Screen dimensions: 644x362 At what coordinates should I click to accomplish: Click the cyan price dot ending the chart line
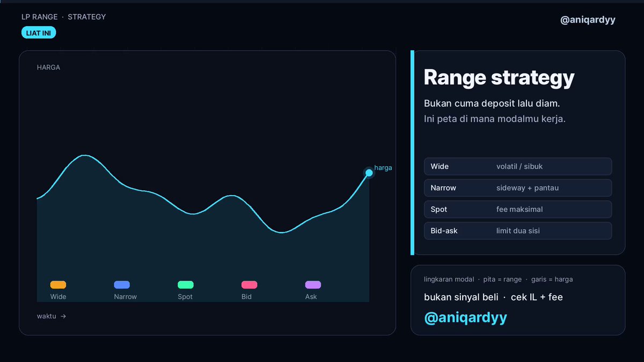[369, 173]
